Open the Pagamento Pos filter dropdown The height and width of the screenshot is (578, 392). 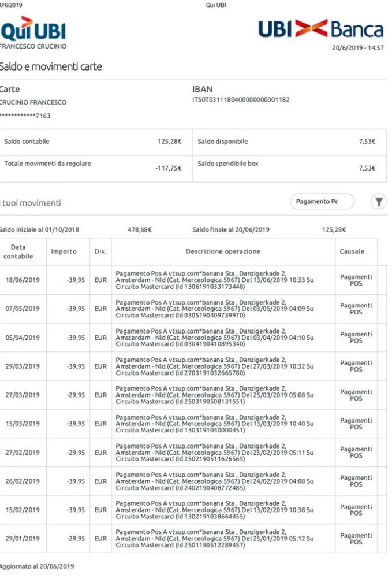click(x=322, y=202)
